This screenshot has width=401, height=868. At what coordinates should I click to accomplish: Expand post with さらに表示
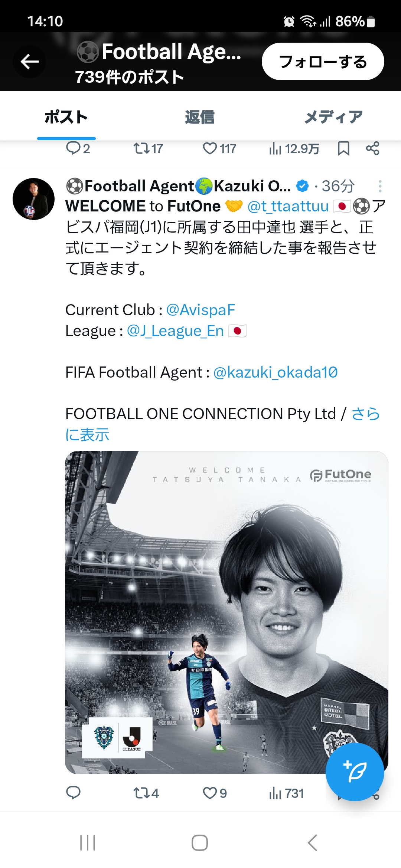222,424
